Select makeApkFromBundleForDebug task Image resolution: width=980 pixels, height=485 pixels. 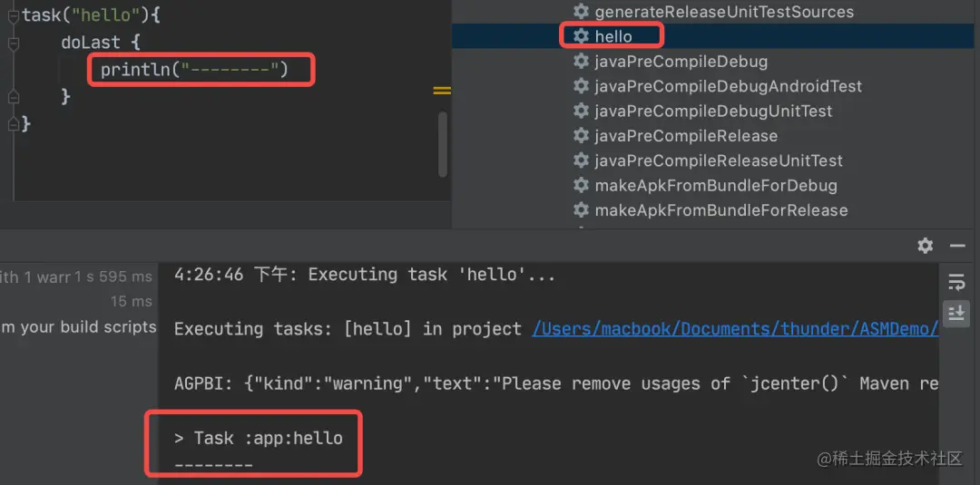pos(716,186)
